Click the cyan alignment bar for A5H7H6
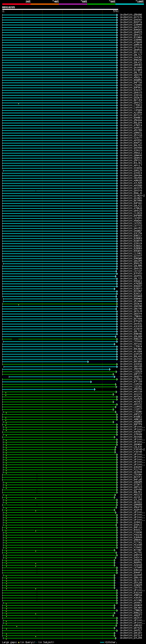146x644 pixels. pyautogui.click(x=56, y=369)
